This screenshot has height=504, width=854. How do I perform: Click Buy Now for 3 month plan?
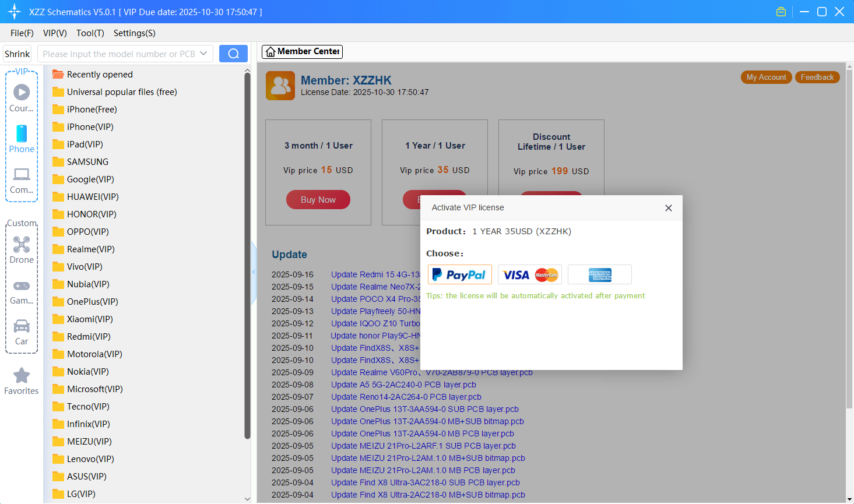318,199
